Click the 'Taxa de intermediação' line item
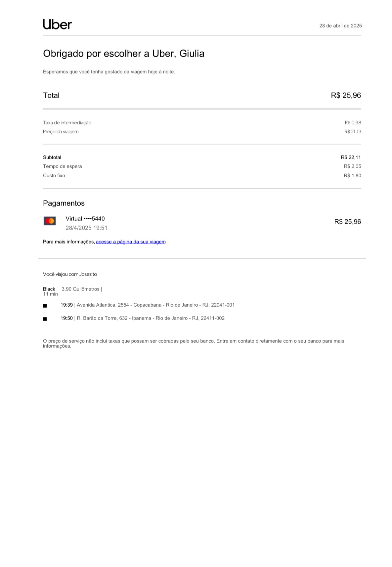392x567 pixels. 67,123
